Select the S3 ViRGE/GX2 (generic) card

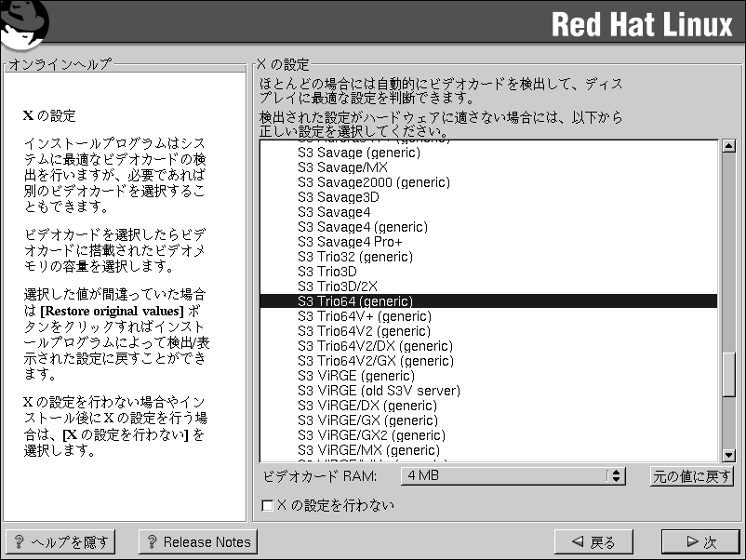click(x=371, y=435)
